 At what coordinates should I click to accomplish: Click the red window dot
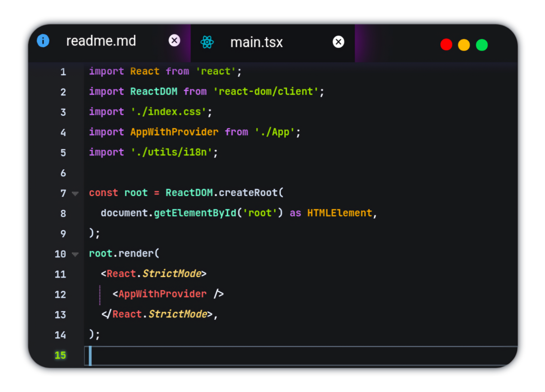tap(446, 45)
